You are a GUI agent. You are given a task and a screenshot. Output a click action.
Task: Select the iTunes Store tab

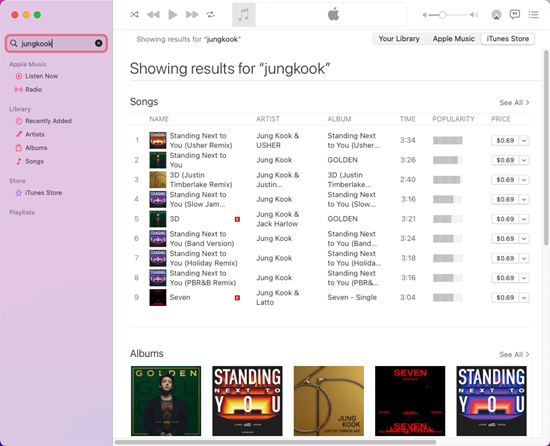[508, 39]
